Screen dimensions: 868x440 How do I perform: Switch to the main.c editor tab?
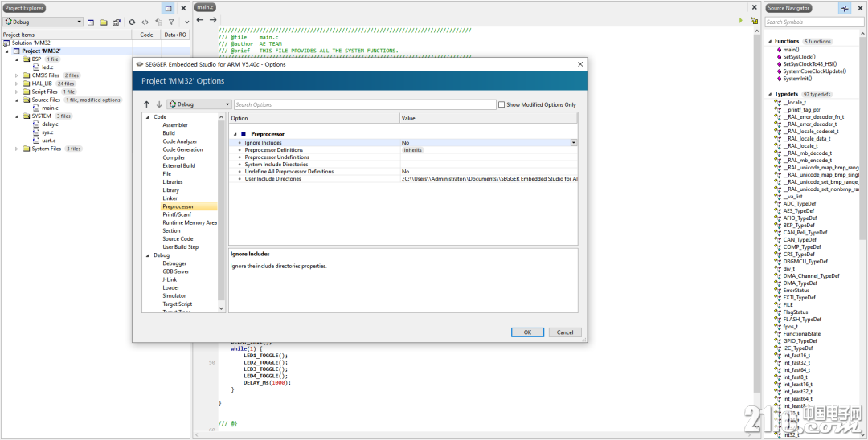[x=205, y=8]
